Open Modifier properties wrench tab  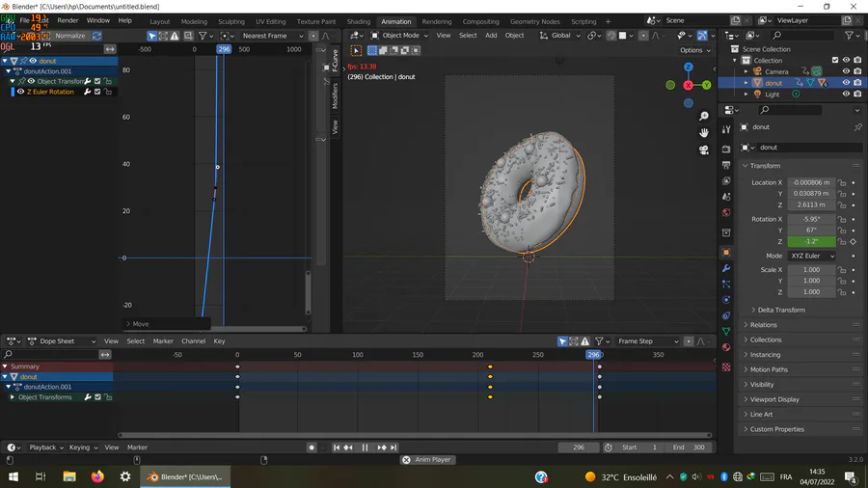click(x=726, y=268)
